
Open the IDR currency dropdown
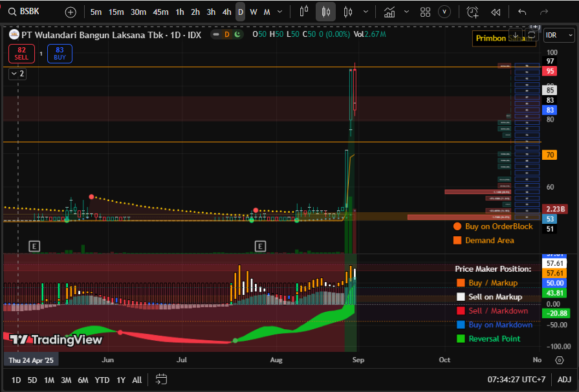[x=559, y=35]
